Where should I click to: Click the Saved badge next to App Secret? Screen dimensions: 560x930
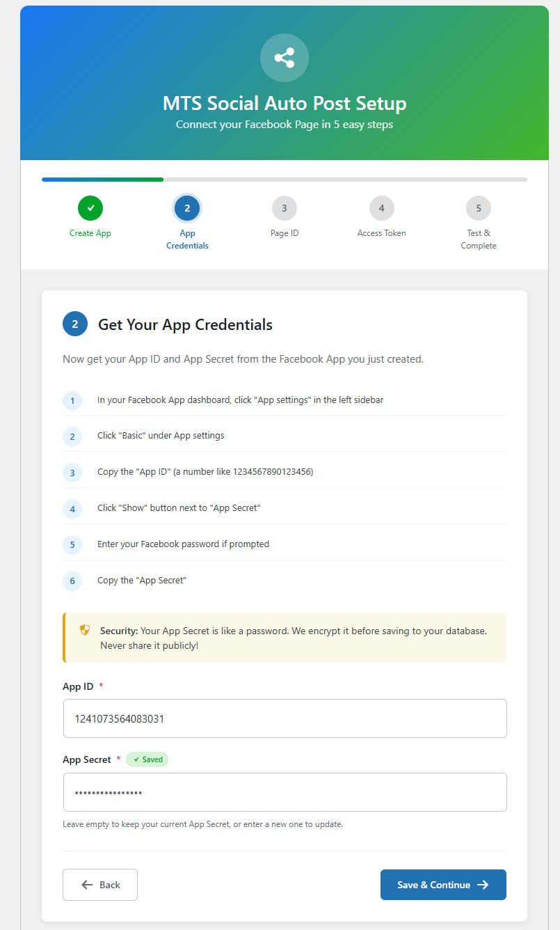tap(147, 759)
